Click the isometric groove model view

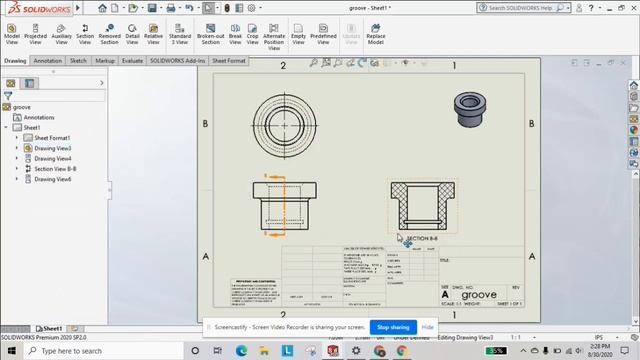tap(470, 109)
